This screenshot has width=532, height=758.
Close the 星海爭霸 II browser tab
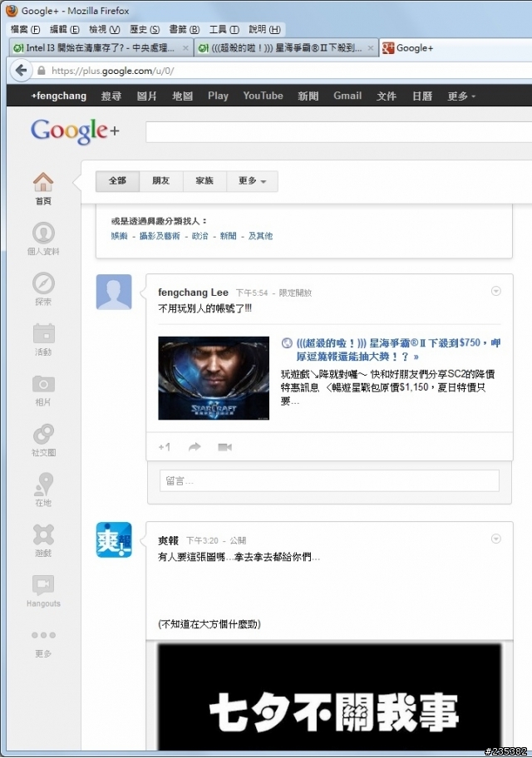[x=371, y=48]
